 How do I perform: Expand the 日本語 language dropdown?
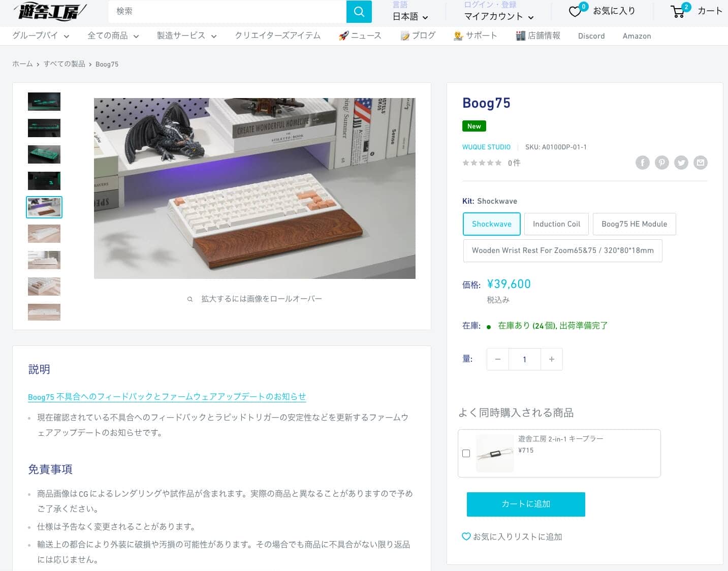tap(410, 17)
